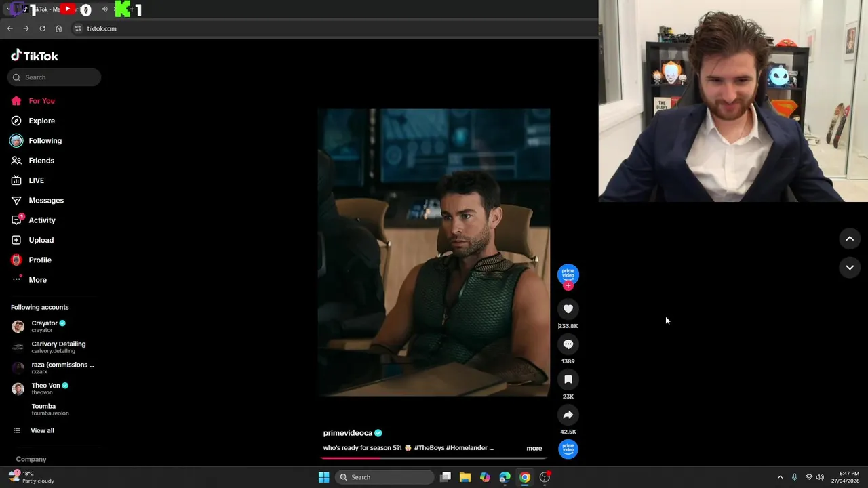Open the tab search dropdown arrow
This screenshot has width=868, height=488.
pos(8,9)
